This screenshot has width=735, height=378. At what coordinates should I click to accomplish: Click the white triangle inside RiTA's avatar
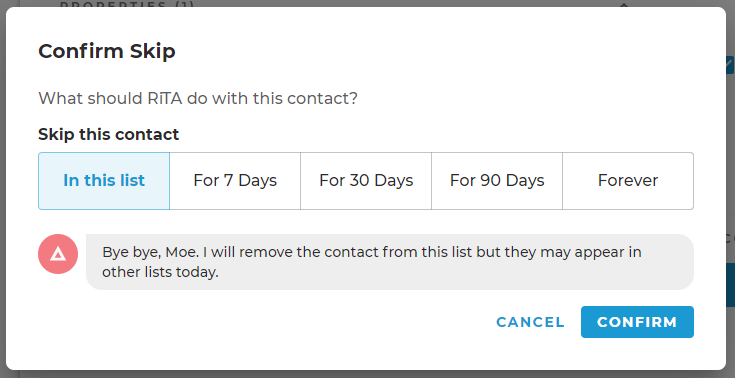coord(58,254)
